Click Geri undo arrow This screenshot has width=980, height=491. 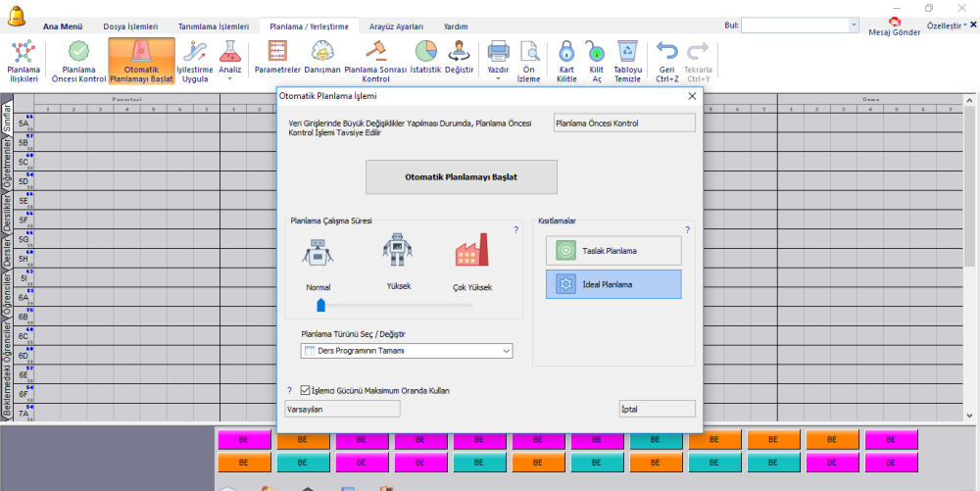[666, 61]
